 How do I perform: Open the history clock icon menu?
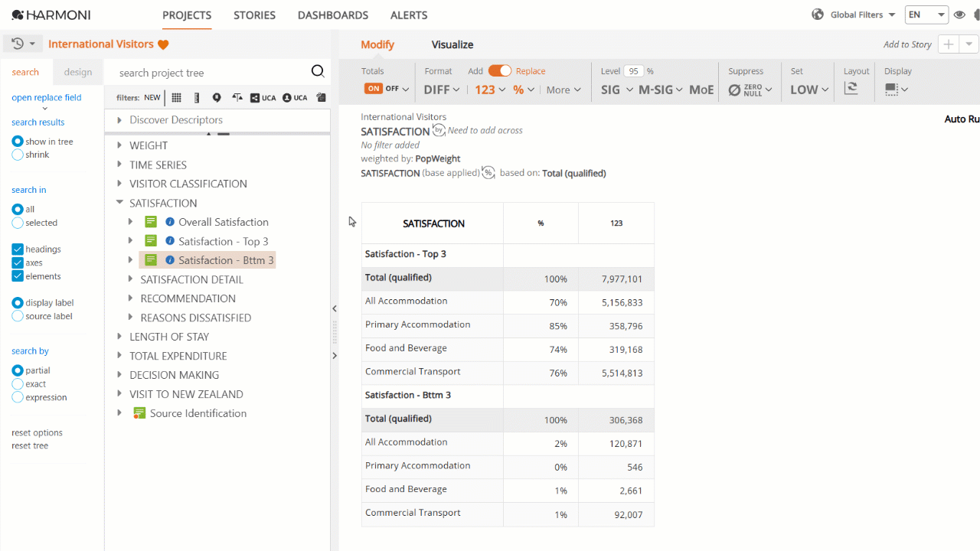pos(23,44)
